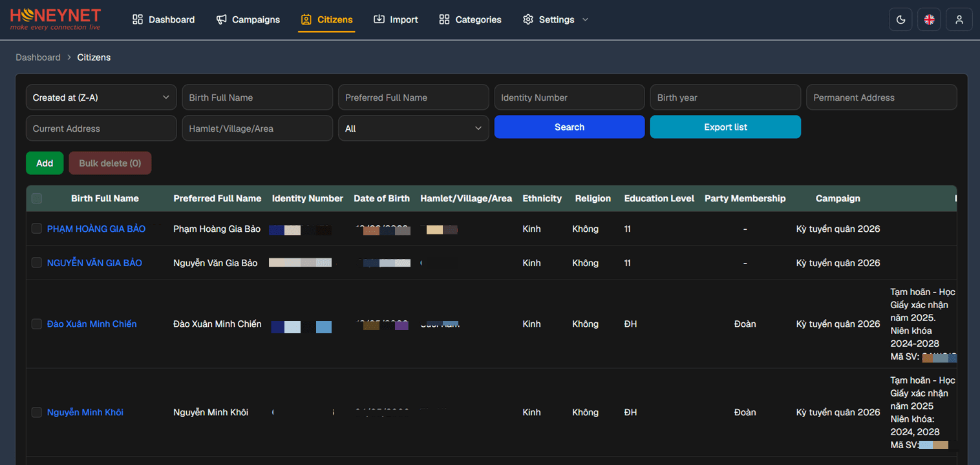Go to the Categories tab

[470, 19]
